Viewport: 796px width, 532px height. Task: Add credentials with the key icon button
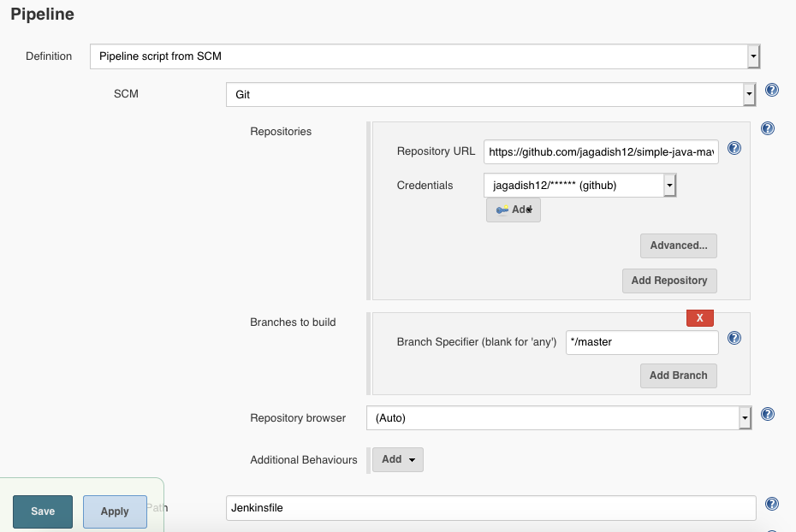514,210
